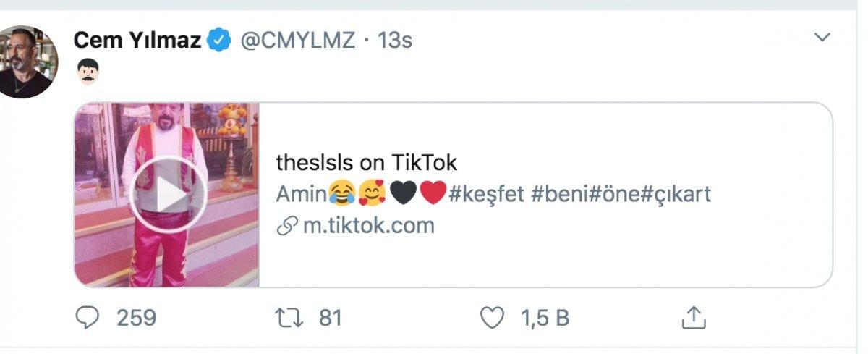868x354 pixels.
Task: Click the blue verified badge
Action: click(219, 41)
